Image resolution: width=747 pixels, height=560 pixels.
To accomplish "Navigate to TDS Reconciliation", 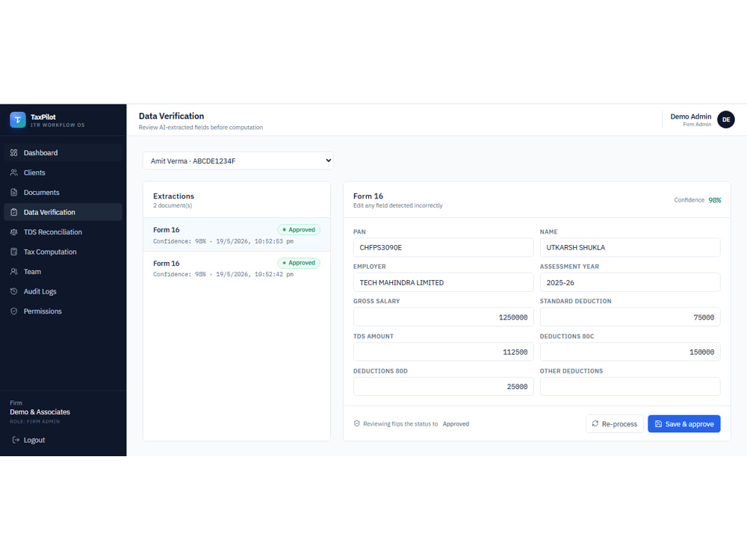I will coord(63,232).
